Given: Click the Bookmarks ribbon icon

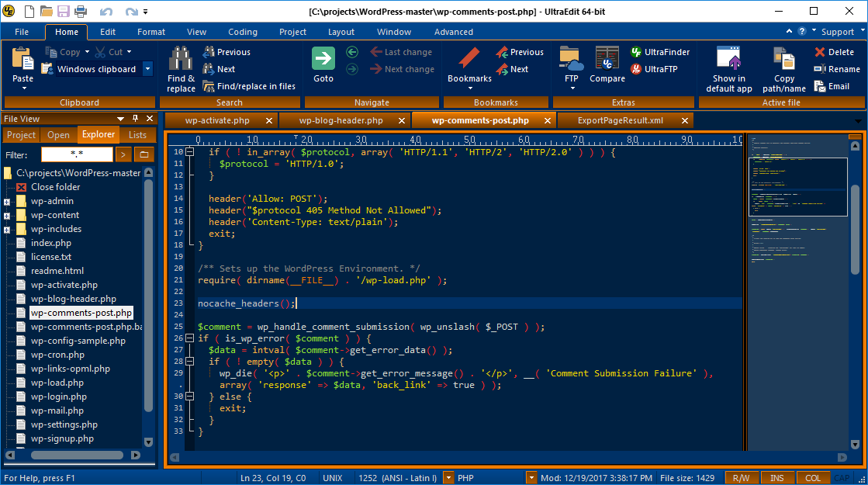Looking at the screenshot, I should point(469,59).
